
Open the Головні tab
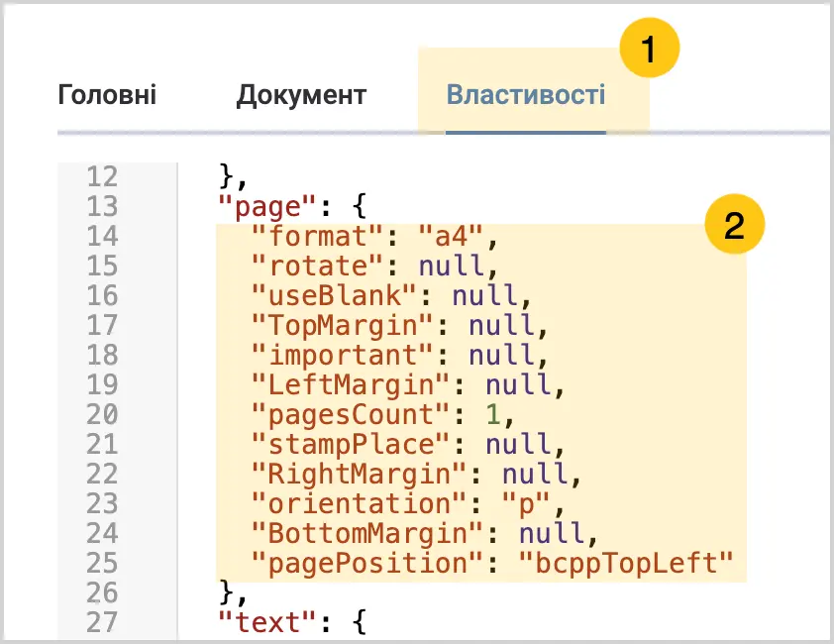point(107,95)
